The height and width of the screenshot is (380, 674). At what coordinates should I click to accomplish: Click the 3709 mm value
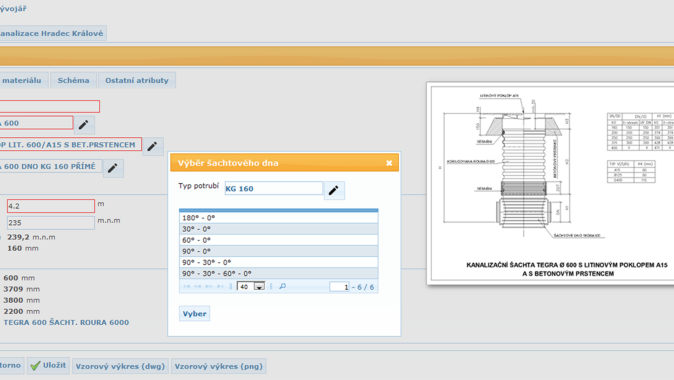point(21,289)
